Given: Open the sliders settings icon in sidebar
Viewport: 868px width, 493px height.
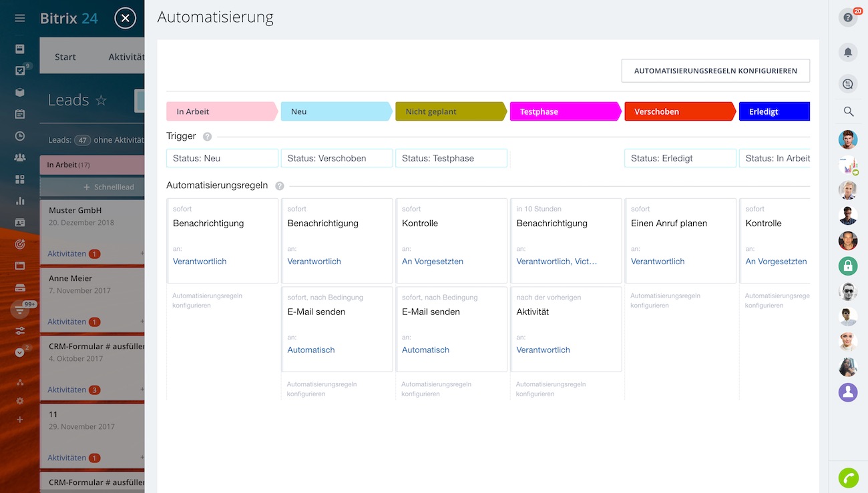Looking at the screenshot, I should point(20,331).
